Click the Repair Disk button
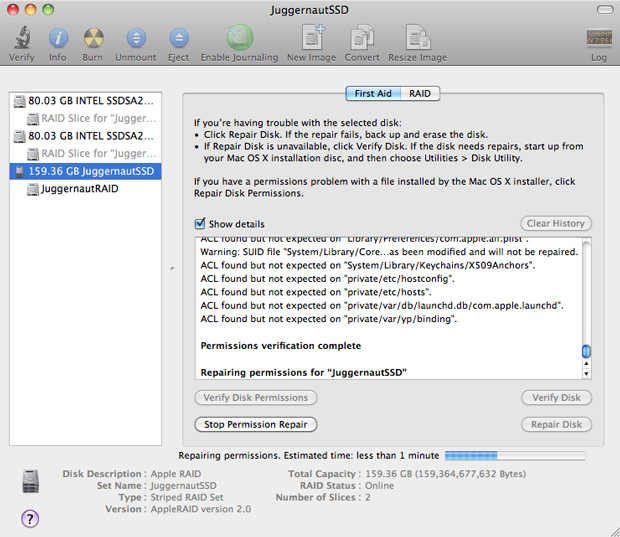The height and width of the screenshot is (537, 620). [x=556, y=424]
